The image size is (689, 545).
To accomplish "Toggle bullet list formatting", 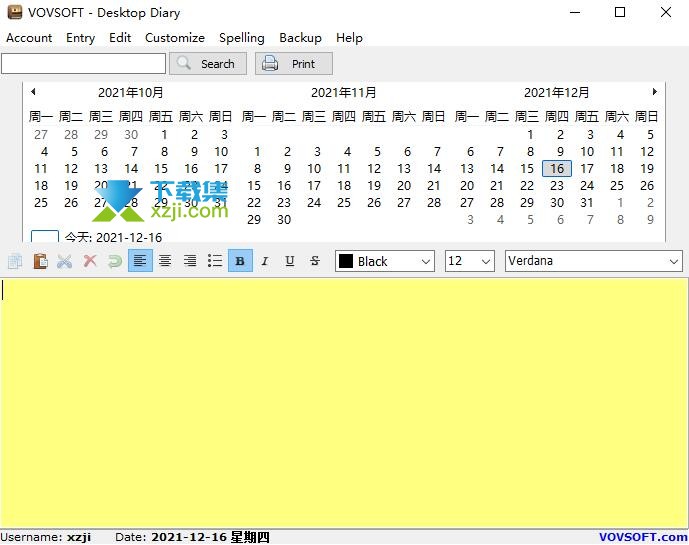I will click(x=215, y=261).
